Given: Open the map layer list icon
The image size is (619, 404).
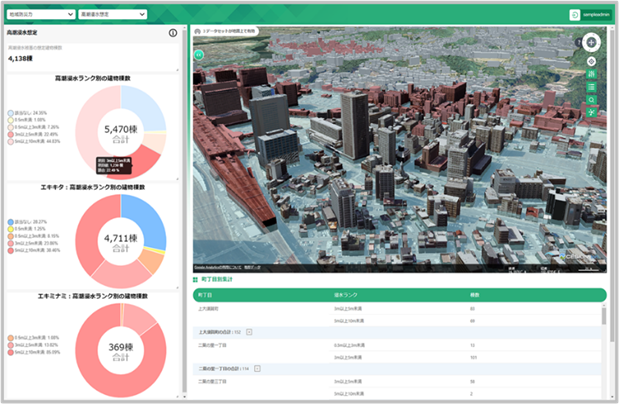Looking at the screenshot, I should [591, 88].
